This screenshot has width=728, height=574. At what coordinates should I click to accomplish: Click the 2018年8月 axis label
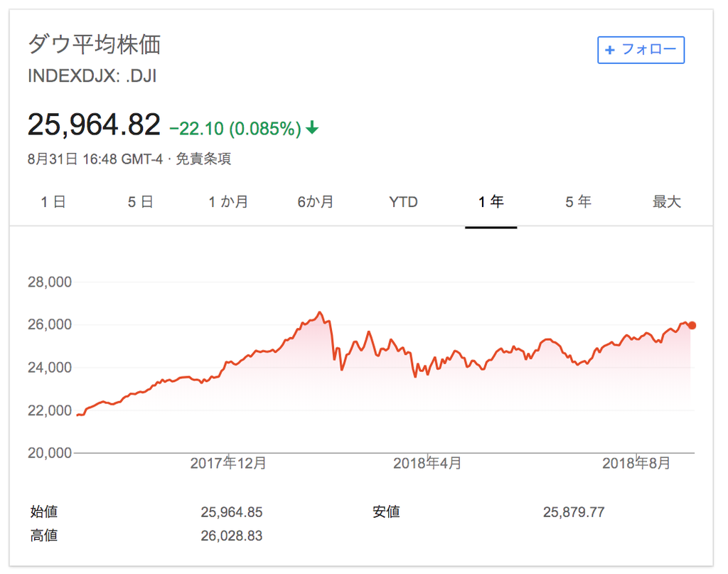[x=636, y=463]
